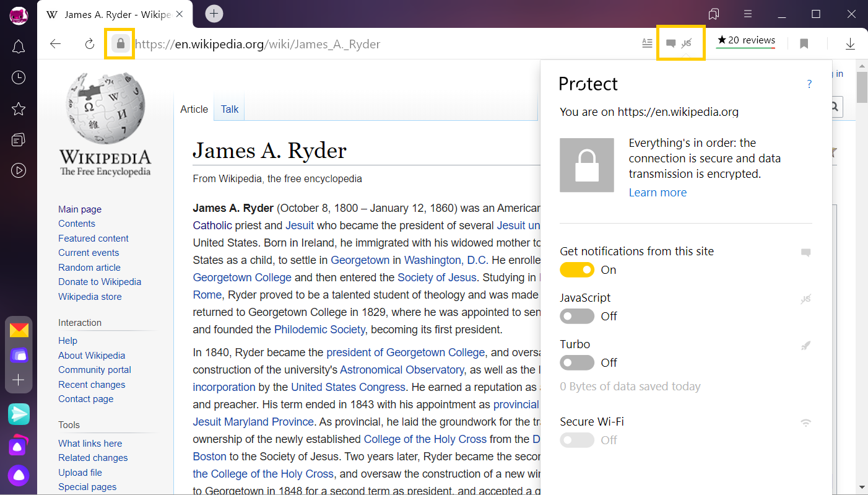Reload the Wikipedia page
The width and height of the screenshot is (868, 495).
pyautogui.click(x=89, y=44)
